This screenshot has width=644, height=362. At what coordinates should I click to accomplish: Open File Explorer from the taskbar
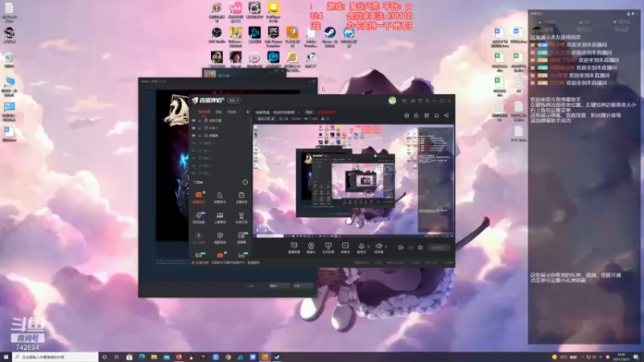pos(154,357)
